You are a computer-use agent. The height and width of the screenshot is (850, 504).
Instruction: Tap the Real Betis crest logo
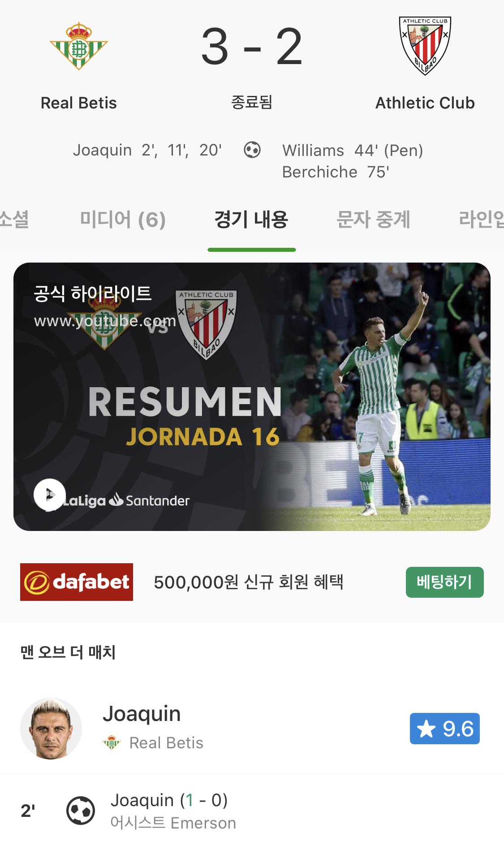point(79,46)
